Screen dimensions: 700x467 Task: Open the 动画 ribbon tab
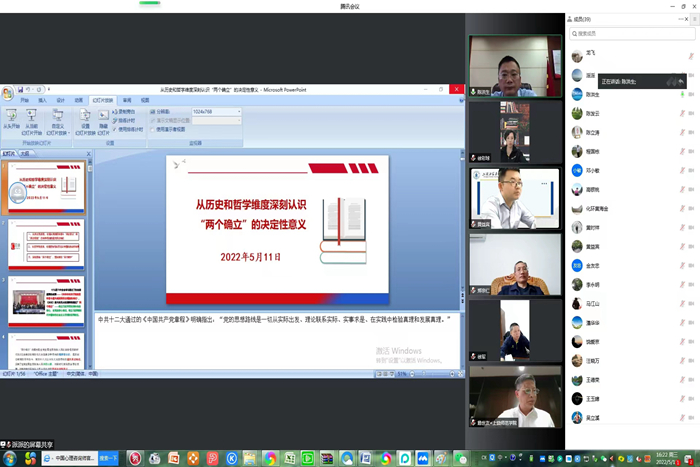[x=79, y=100]
